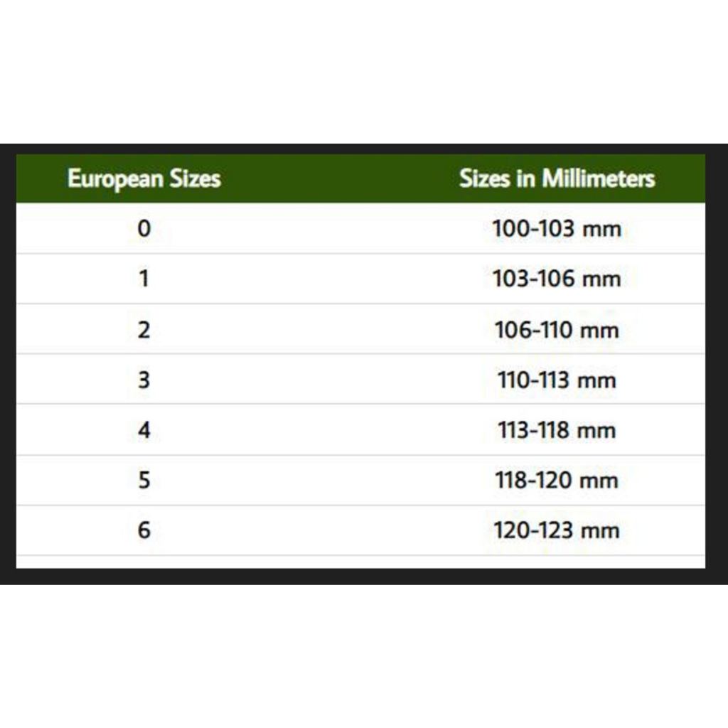Click the 103-106 mm value

click(557, 279)
